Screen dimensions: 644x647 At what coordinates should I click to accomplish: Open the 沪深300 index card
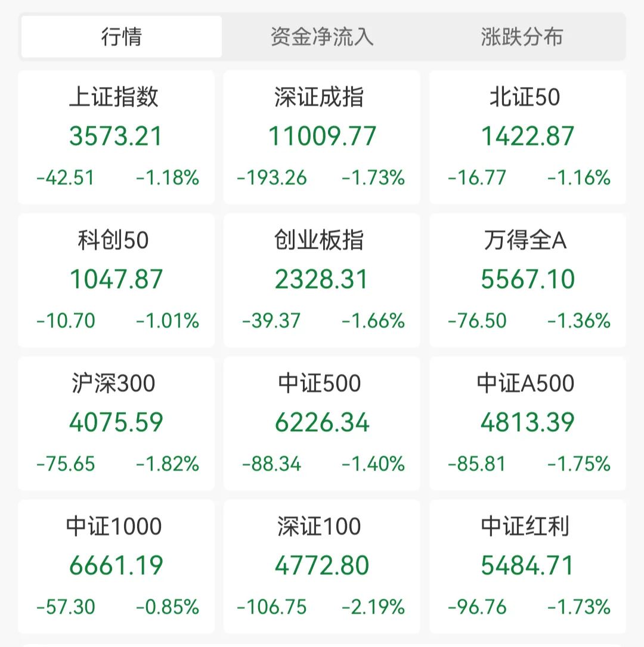click(x=116, y=423)
